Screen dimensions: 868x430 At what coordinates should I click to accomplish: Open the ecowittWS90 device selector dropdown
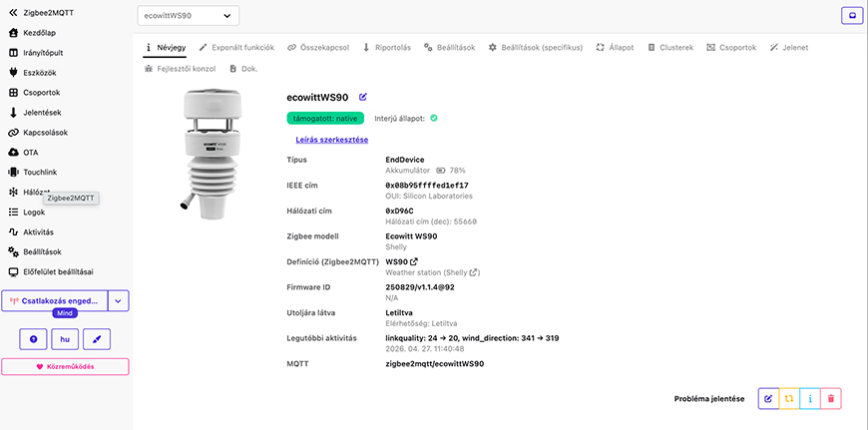[188, 16]
